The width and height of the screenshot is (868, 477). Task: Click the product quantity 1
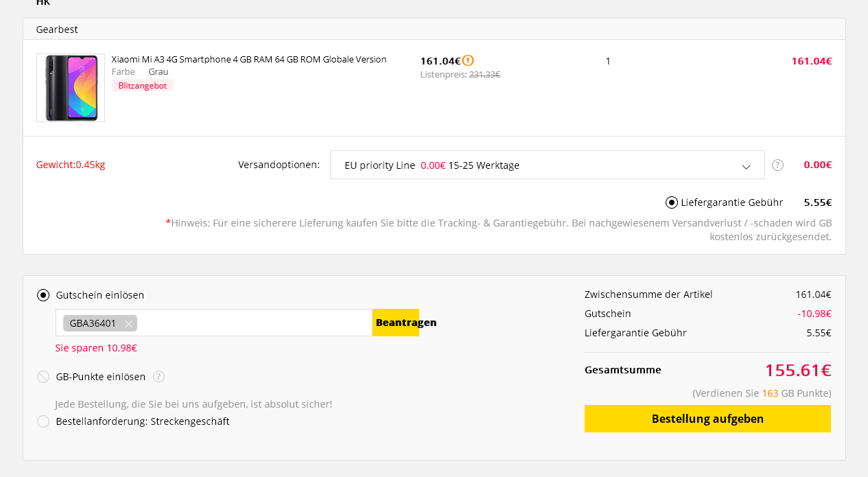click(x=608, y=61)
